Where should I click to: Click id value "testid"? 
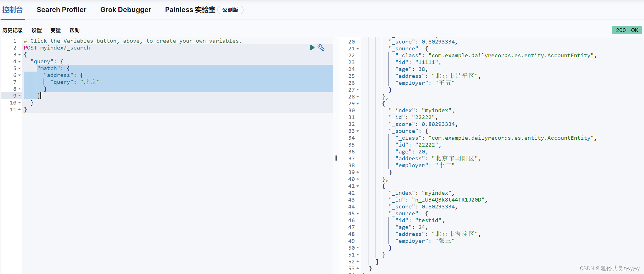click(x=428, y=220)
